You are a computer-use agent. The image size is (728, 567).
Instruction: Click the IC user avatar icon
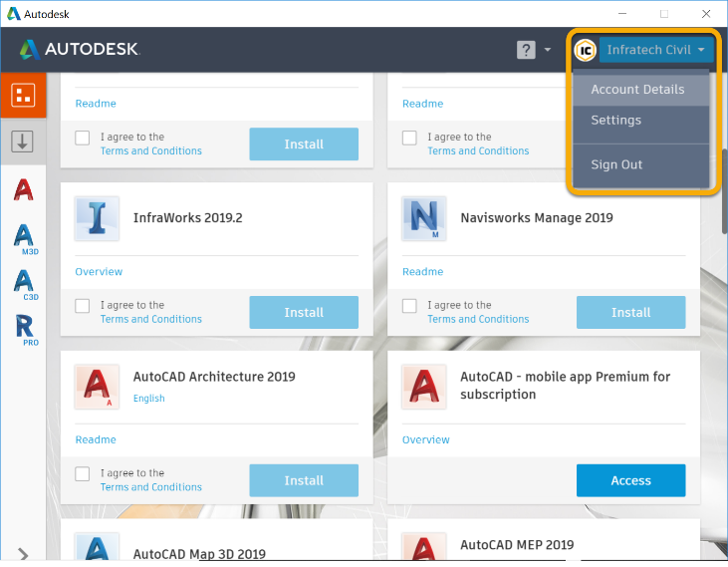click(585, 50)
